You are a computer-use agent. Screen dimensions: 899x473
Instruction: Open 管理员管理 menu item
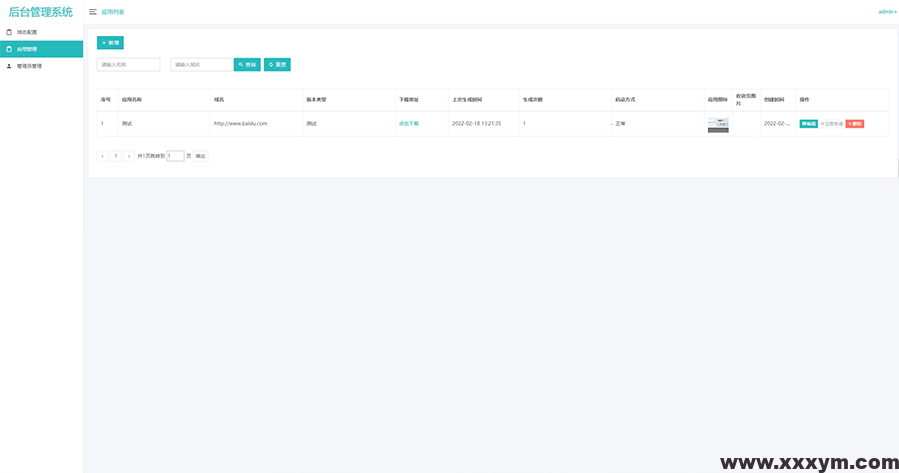(29, 66)
